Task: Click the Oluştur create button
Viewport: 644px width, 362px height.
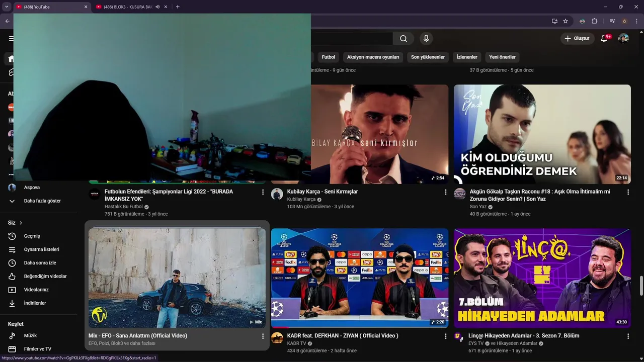Action: point(578,39)
